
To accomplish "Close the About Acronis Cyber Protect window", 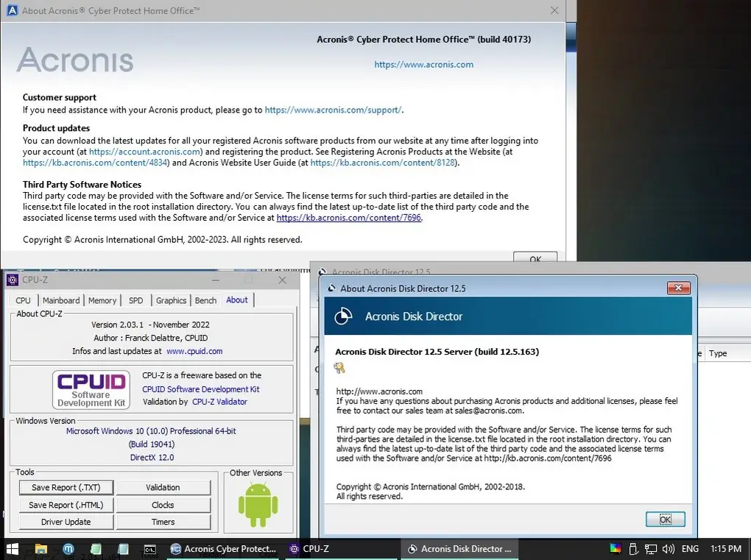I will pos(554,10).
